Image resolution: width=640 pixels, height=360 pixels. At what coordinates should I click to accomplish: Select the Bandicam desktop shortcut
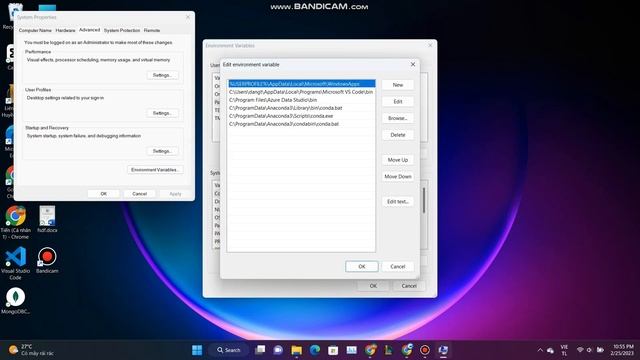tap(47, 260)
